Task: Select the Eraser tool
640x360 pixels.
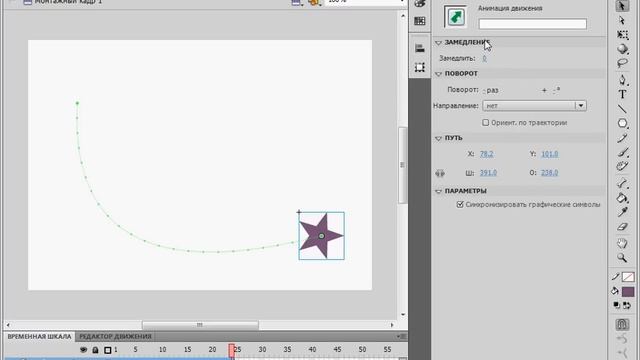Action: tap(622, 227)
